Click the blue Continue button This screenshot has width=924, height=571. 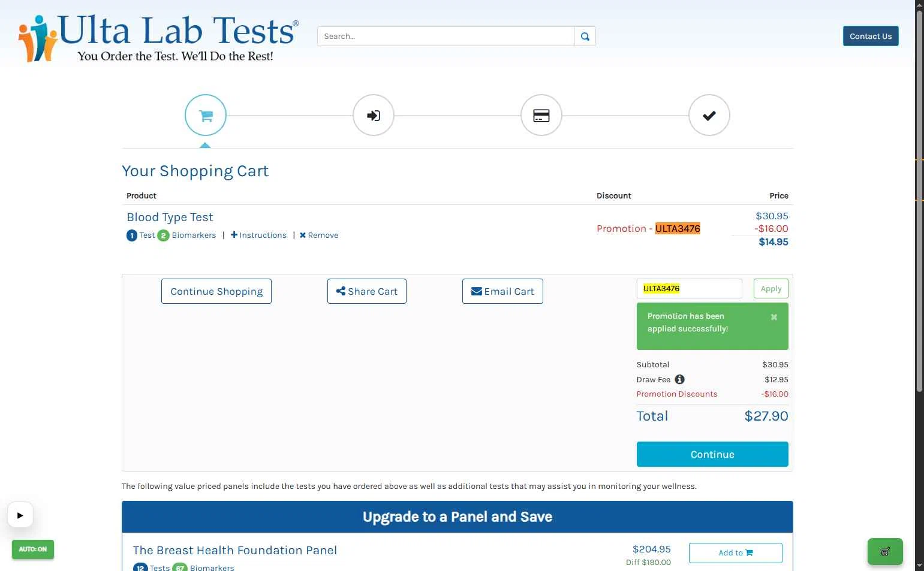pos(712,454)
